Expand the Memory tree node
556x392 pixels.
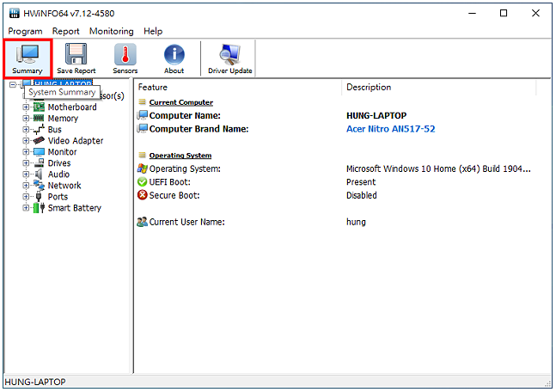tap(26, 118)
